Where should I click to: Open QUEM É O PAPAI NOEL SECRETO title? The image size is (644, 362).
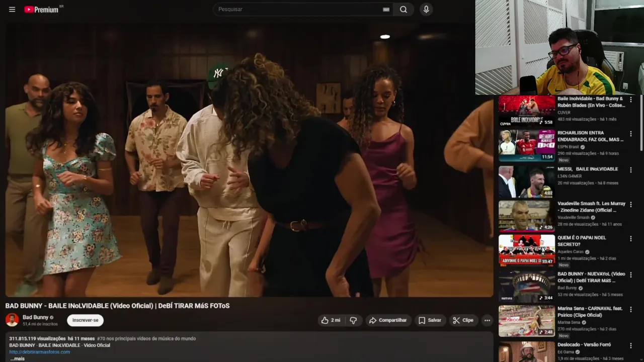(x=582, y=241)
